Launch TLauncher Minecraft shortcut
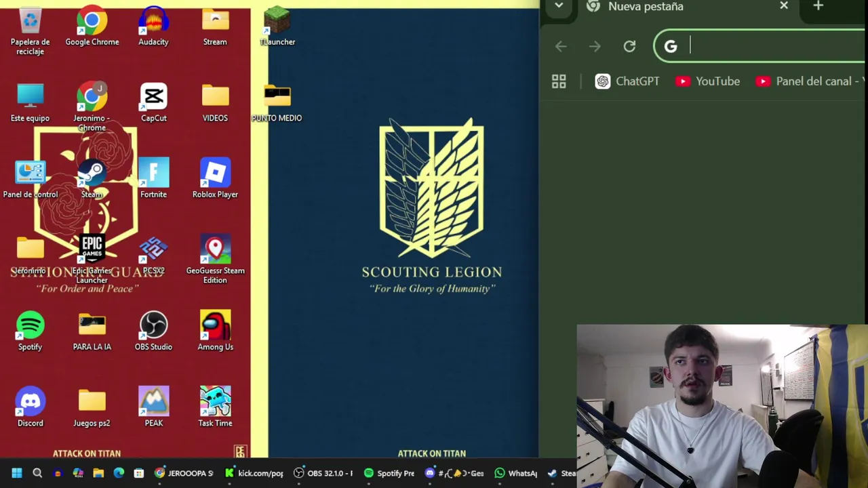This screenshot has height=488, width=868. (x=277, y=27)
